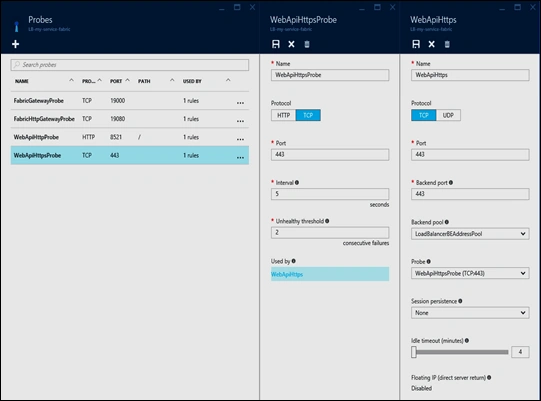The height and width of the screenshot is (401, 541).
Task: Open more options for WebApiHttpProbe row
Action: (x=240, y=139)
